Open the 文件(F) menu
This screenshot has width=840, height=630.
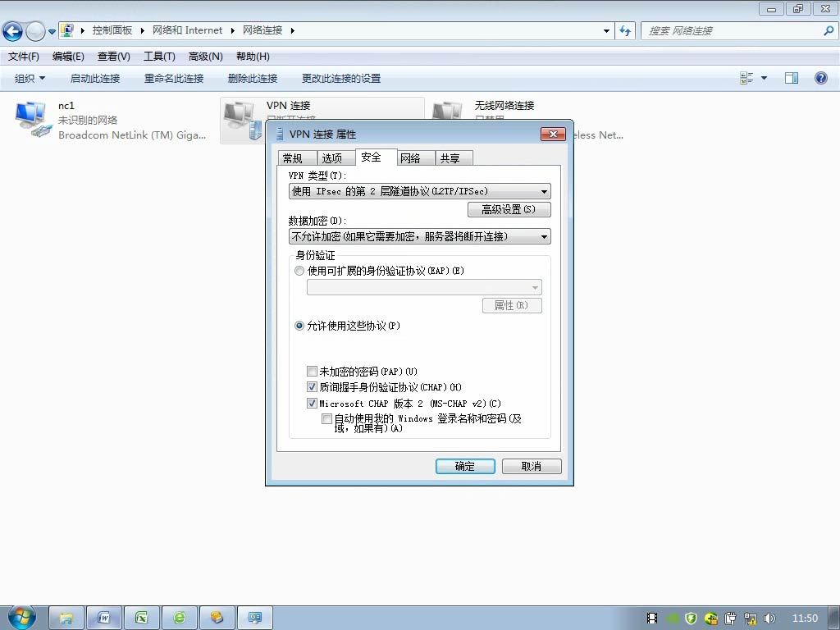coord(24,57)
